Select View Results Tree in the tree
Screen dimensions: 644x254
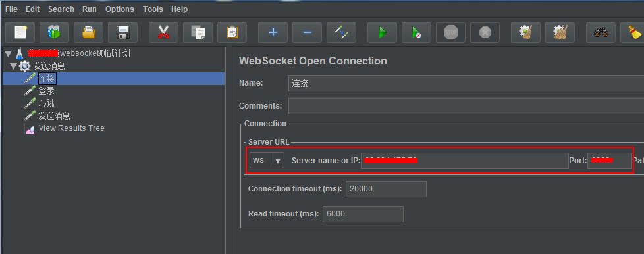72,128
